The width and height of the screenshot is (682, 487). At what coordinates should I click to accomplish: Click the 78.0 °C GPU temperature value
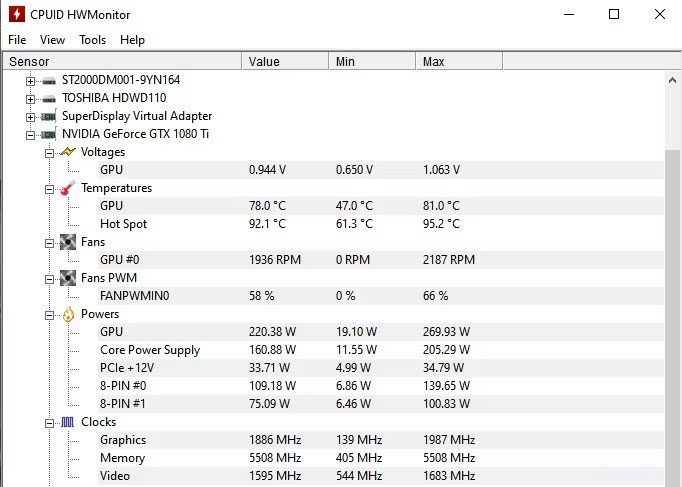pos(267,206)
